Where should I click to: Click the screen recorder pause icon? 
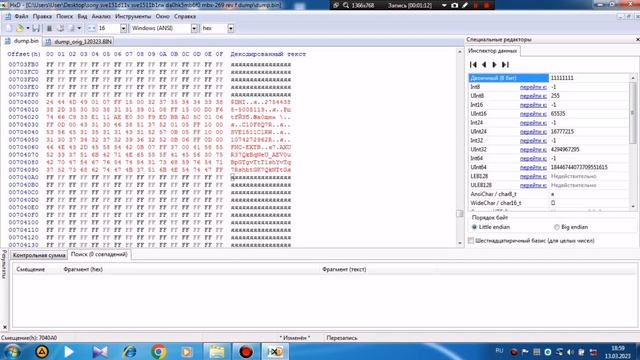(476, 5)
